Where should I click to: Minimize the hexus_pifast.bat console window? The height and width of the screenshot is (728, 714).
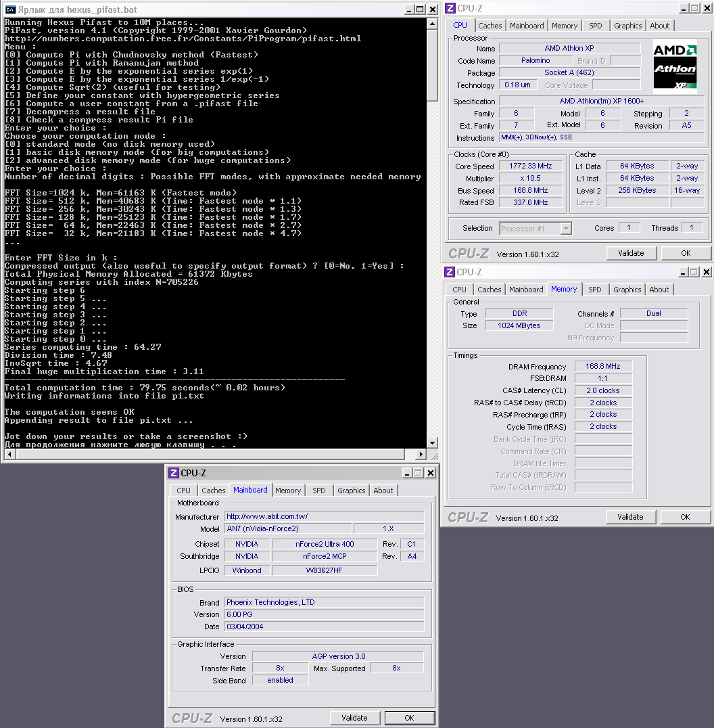pyautogui.click(x=408, y=9)
